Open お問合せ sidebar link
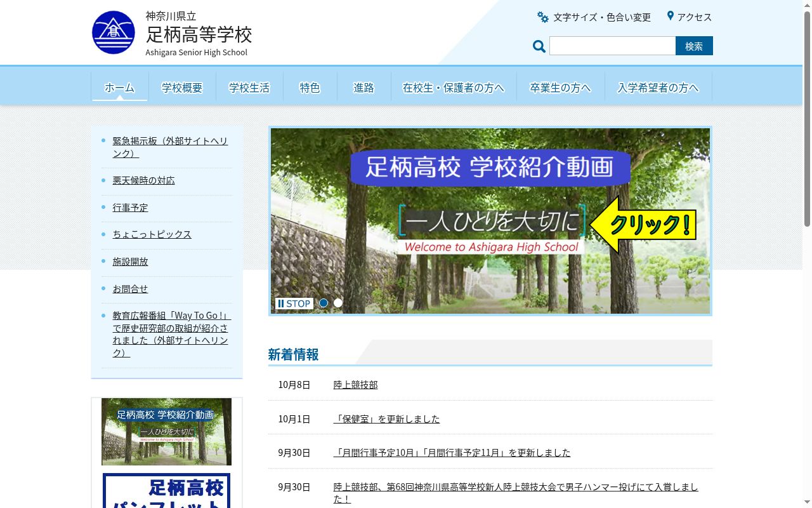Screen dimensions: 812x508 tap(130, 289)
